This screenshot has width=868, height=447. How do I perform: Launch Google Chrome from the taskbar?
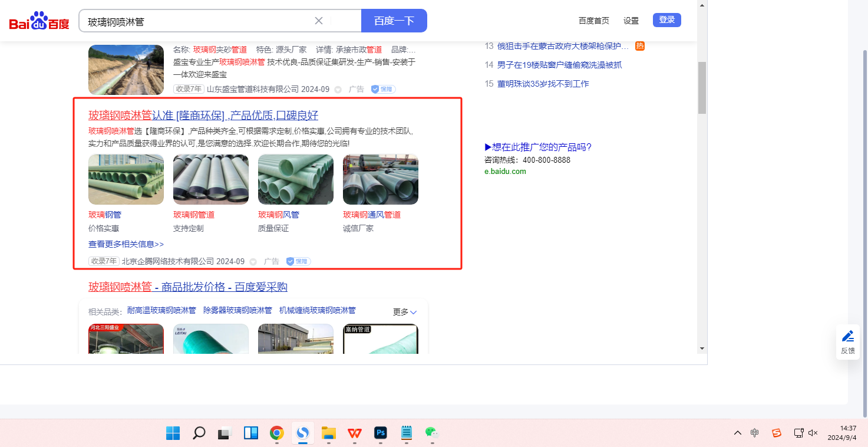(x=276, y=433)
